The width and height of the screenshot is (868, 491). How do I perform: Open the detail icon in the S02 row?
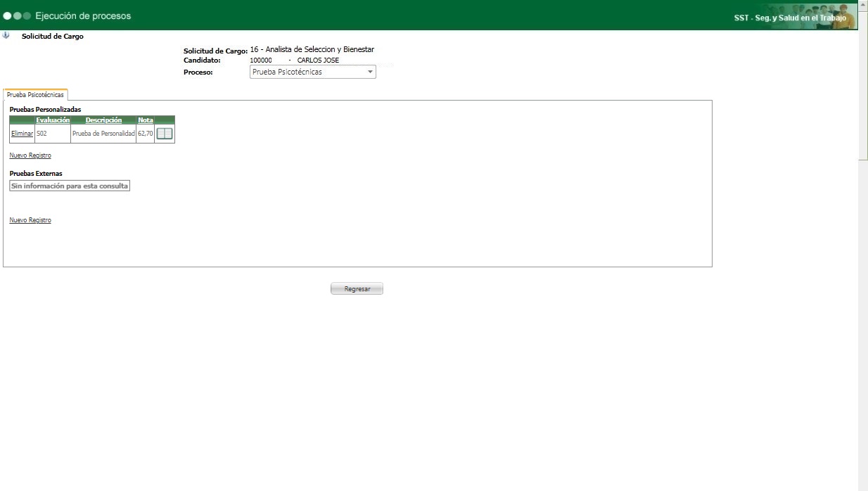pos(164,134)
